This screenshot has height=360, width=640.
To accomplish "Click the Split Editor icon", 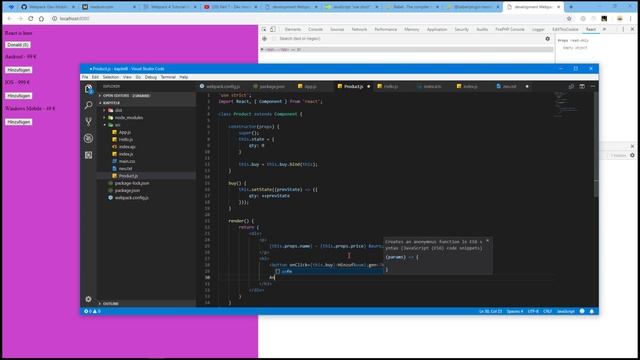I will click(582, 87).
